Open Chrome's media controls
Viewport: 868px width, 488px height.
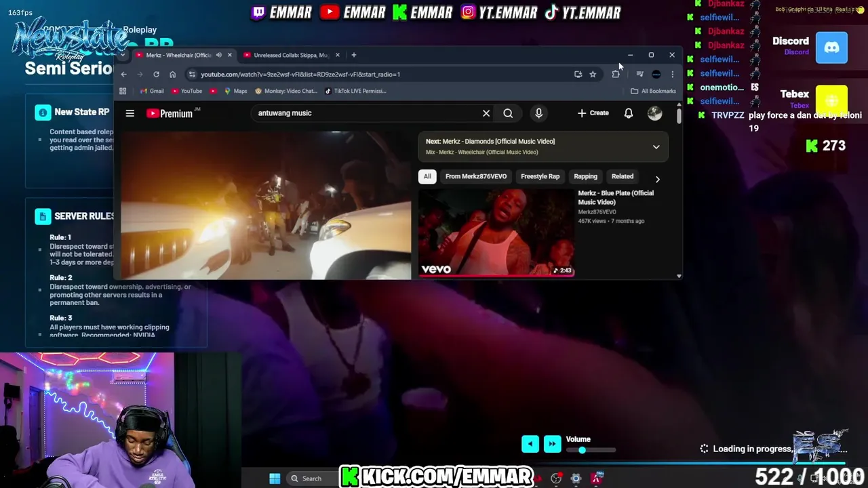click(x=639, y=75)
